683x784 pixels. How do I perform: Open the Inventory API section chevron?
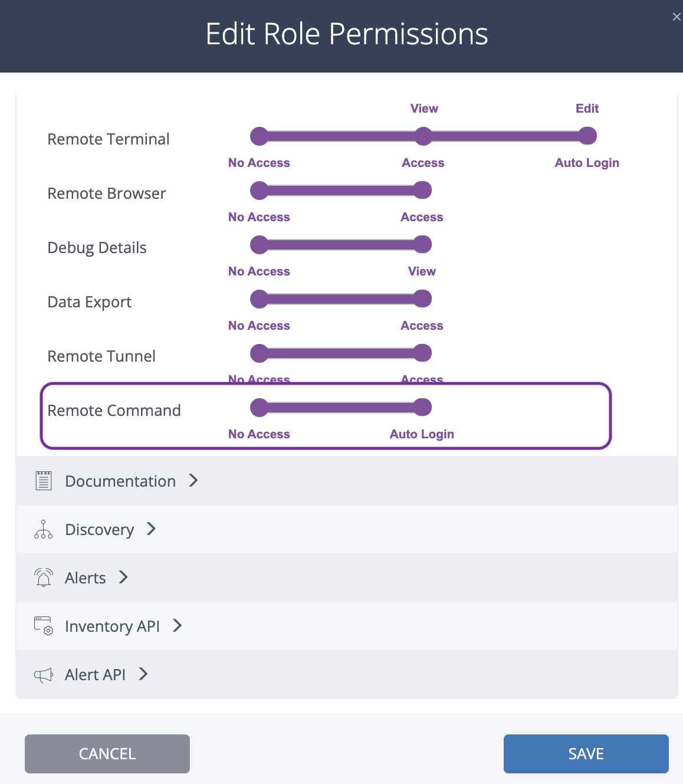point(178,625)
